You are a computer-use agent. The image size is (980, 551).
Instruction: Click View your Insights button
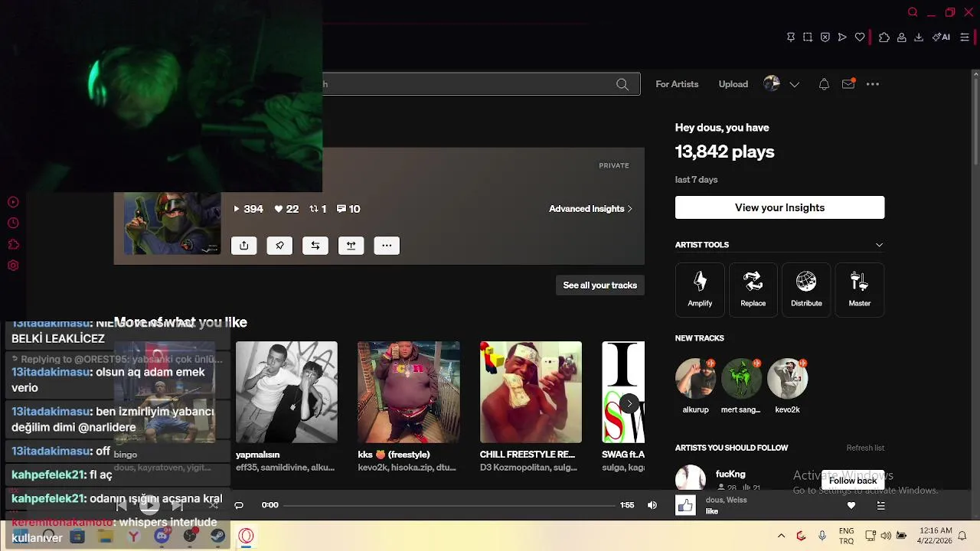point(779,207)
